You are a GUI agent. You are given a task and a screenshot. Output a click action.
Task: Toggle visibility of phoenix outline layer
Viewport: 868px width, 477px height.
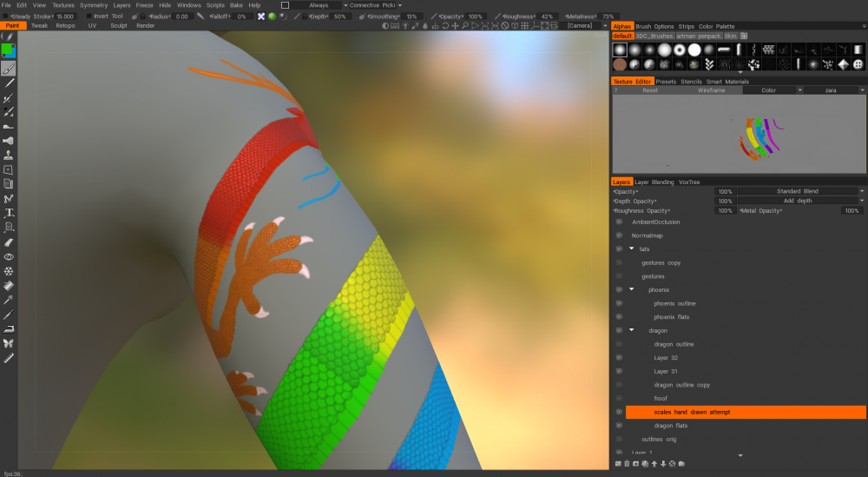pyautogui.click(x=619, y=303)
